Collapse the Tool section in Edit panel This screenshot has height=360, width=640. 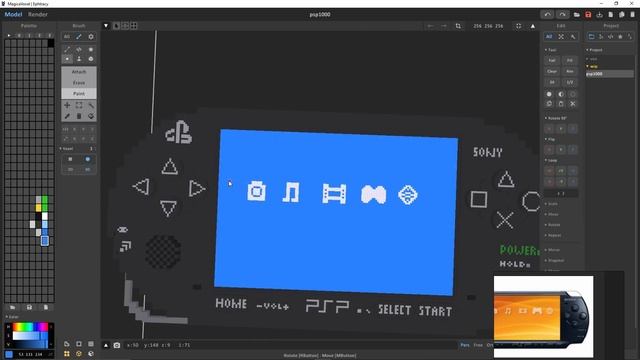coord(551,50)
